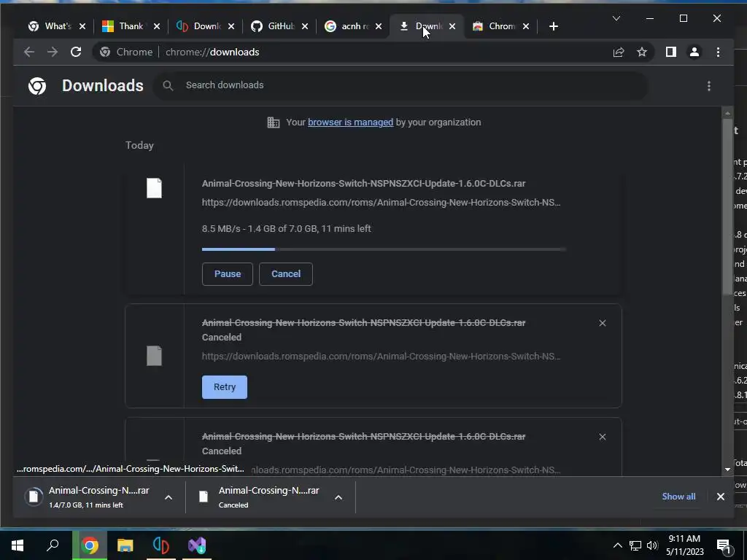Open File Explorer from taskbar
This screenshot has height=560, width=747.
(x=125, y=545)
